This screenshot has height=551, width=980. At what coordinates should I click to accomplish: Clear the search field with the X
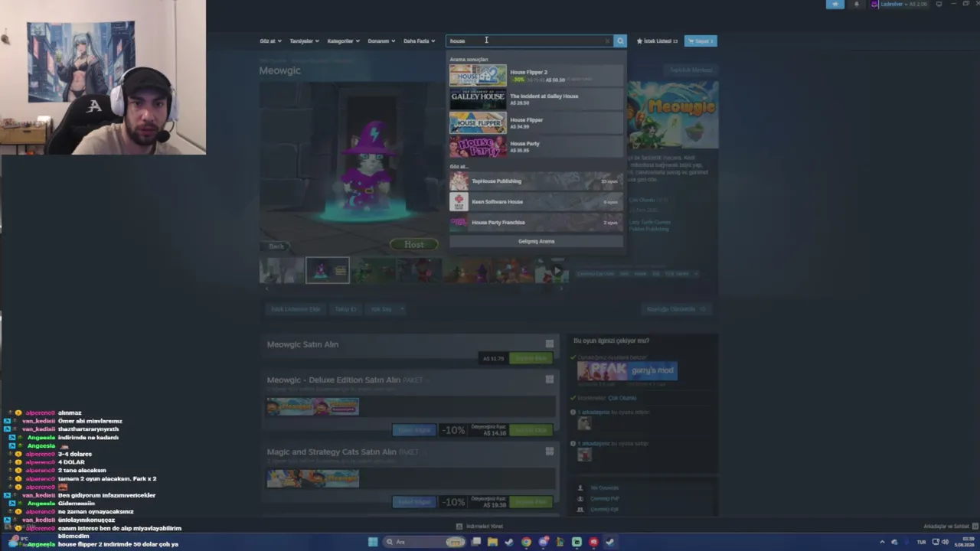coord(607,41)
